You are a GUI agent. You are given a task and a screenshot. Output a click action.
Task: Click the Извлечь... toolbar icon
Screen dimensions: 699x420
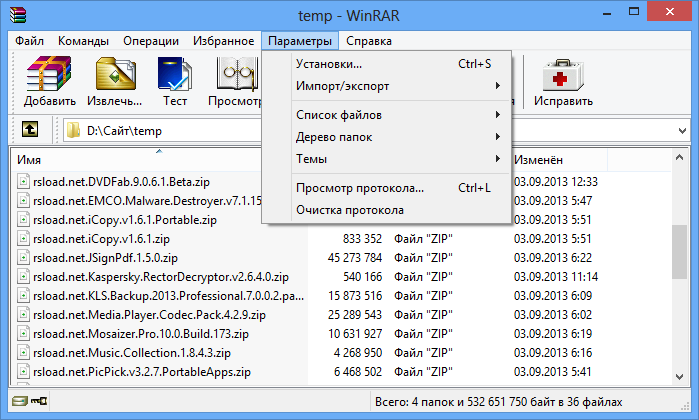pos(115,74)
